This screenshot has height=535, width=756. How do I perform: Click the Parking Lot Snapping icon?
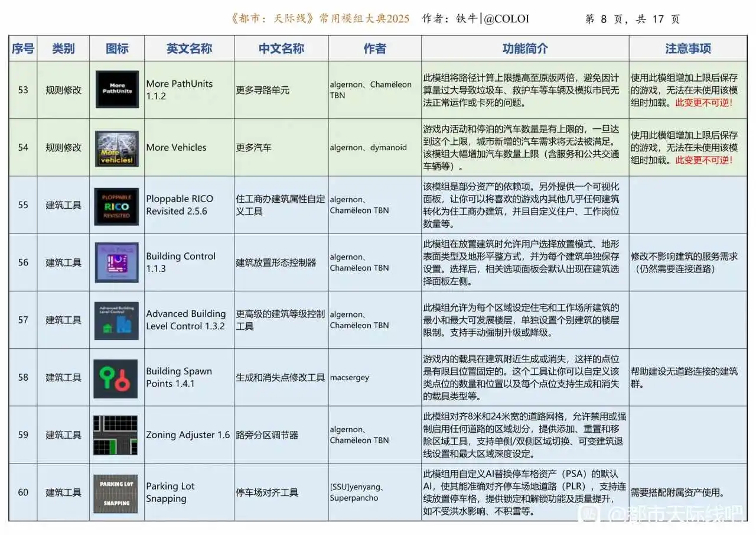116,492
